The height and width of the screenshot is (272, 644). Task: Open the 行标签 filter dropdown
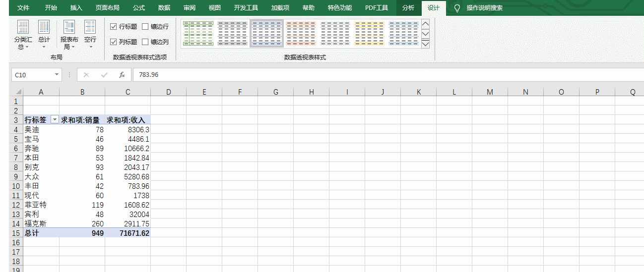(55, 120)
